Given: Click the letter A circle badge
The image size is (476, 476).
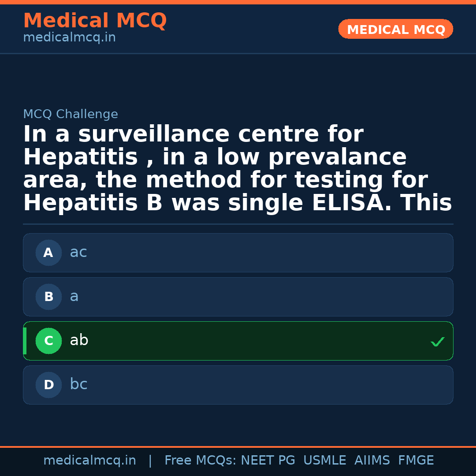Looking at the screenshot, I should [48, 253].
